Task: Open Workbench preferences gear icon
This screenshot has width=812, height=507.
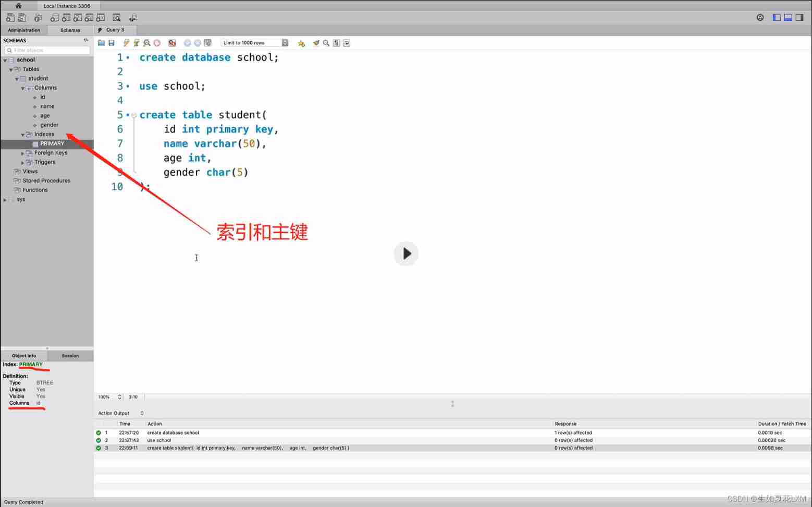Action: click(760, 17)
